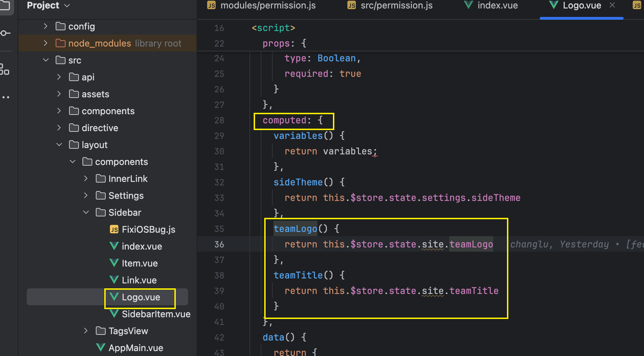The image size is (644, 356).
Task: Click the Vue icon beside Link.vue
Action: [x=114, y=280]
